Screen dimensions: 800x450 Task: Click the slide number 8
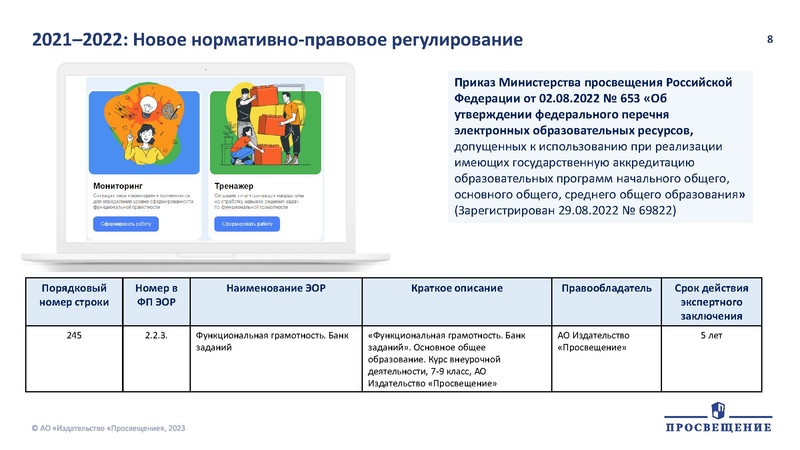(770, 39)
